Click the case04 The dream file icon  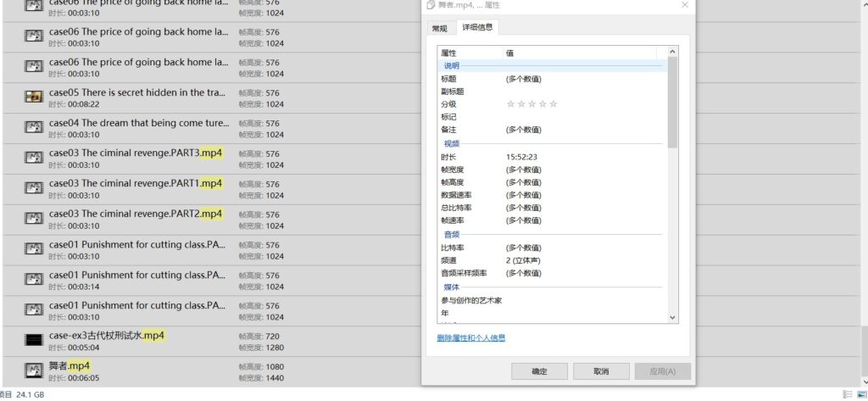click(x=33, y=127)
